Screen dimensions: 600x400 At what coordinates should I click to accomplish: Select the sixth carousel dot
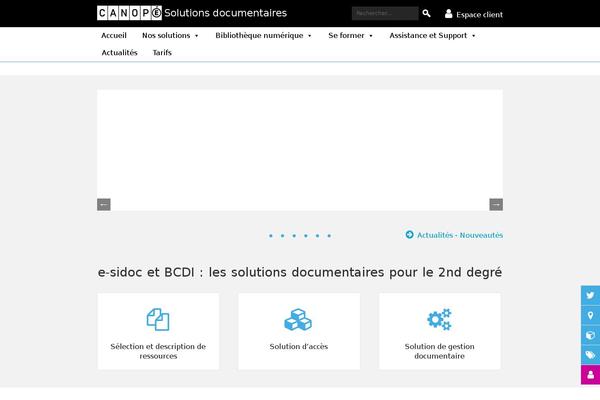pyautogui.click(x=329, y=236)
